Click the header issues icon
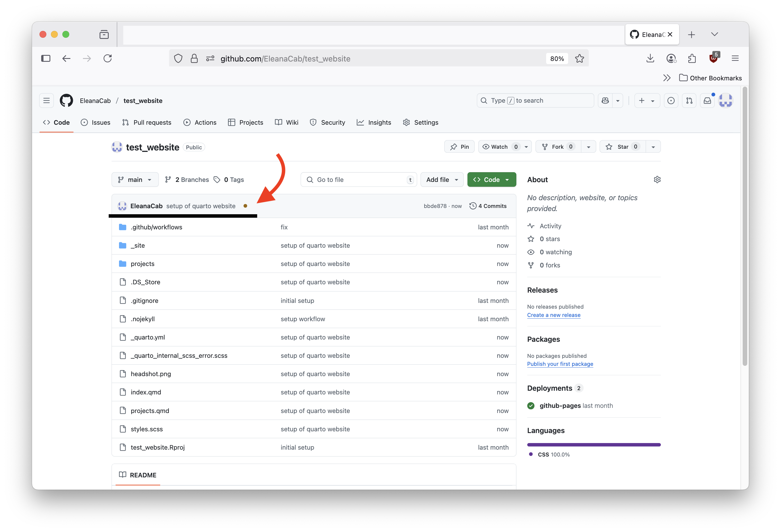 671,100
